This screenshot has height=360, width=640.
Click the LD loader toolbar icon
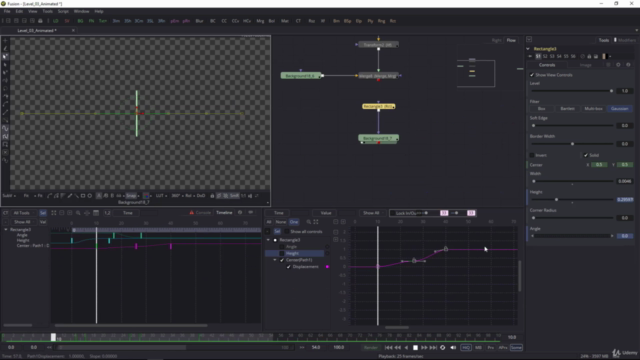click(56, 21)
